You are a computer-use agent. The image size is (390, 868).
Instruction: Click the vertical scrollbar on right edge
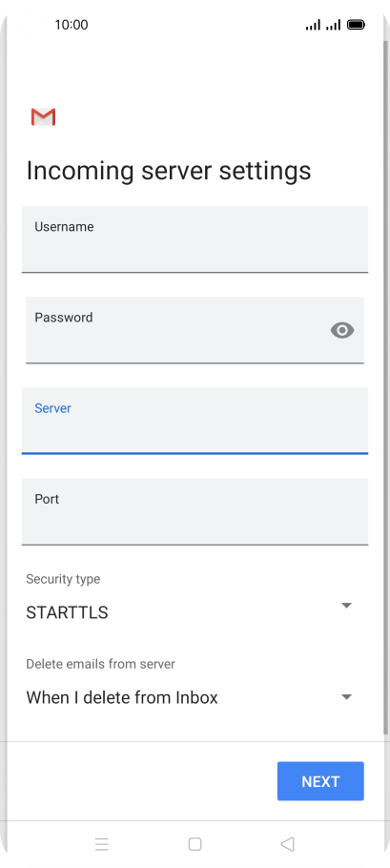point(385,386)
